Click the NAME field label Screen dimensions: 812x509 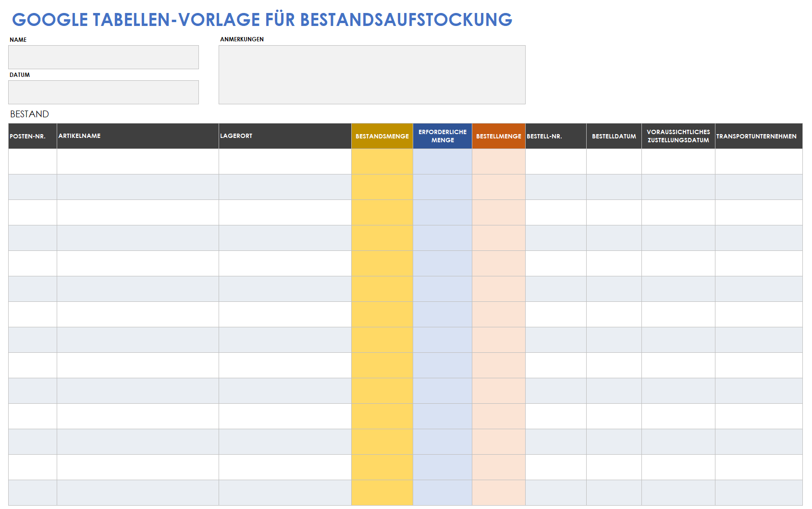coord(18,40)
